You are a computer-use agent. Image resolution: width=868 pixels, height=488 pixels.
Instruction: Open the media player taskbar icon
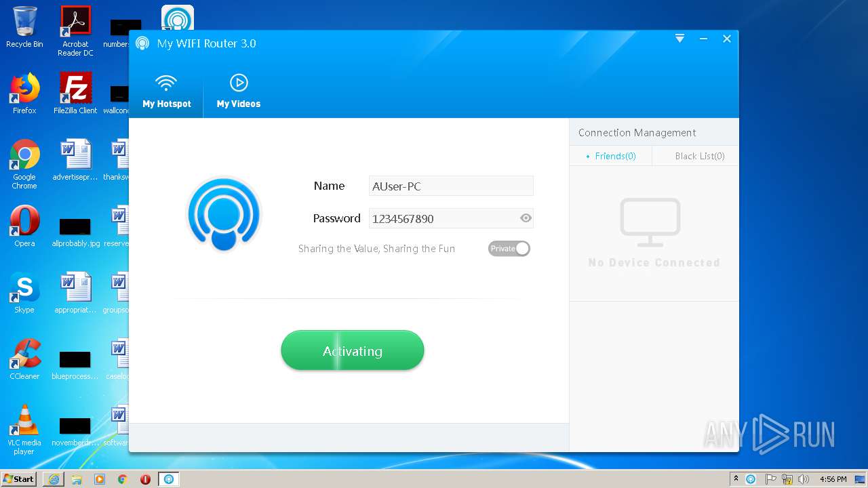pos(100,479)
